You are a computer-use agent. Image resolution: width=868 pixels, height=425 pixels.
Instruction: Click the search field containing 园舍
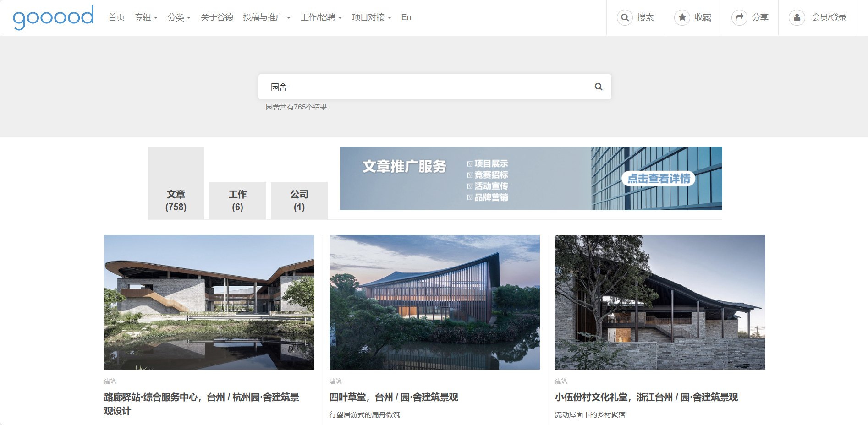(426, 87)
